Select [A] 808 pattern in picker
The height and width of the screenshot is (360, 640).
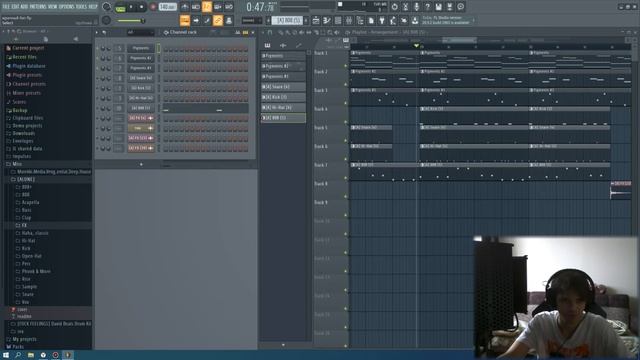point(283,118)
